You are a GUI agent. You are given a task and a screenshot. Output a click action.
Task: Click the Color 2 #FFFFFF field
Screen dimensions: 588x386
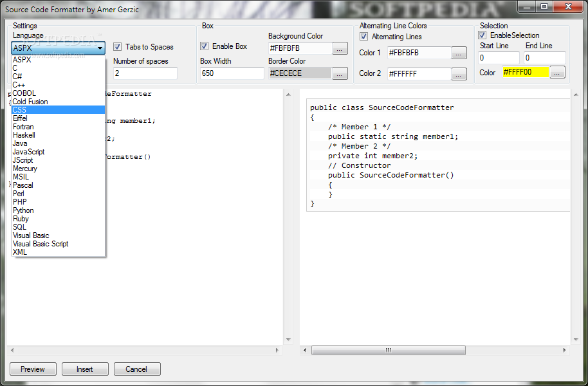[x=419, y=73]
